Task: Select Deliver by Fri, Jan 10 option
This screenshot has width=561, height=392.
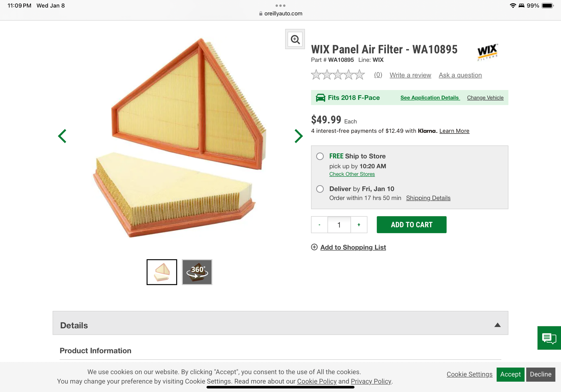Action: [320, 189]
